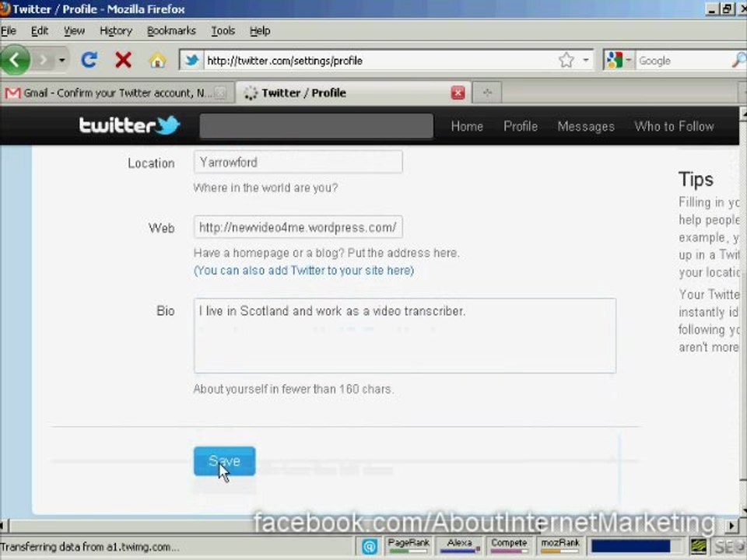Click the Twitter bird site icon in address bar
Image resolution: width=747 pixels, height=560 pixels.
click(x=192, y=61)
